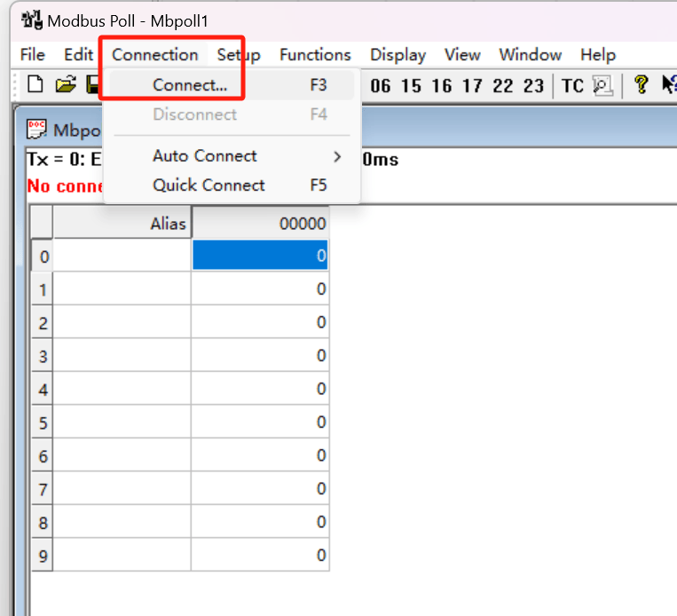Click the yellow question mark Help icon

642,84
